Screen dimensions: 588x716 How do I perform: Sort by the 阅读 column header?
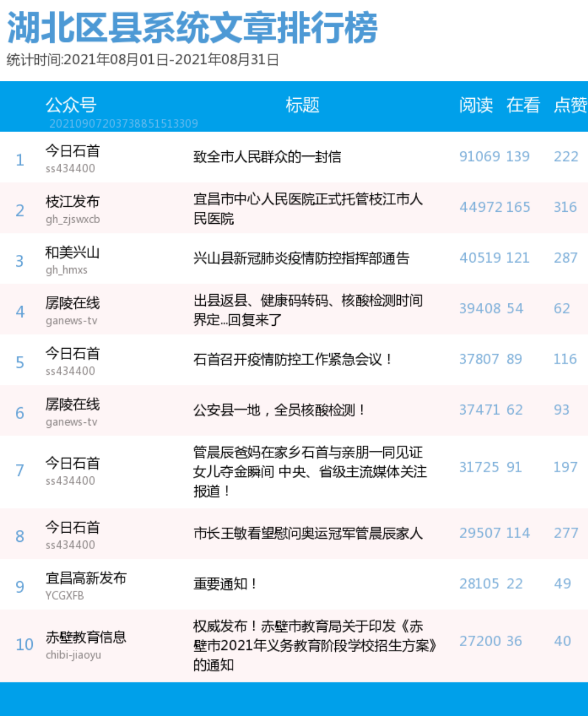coord(476,105)
